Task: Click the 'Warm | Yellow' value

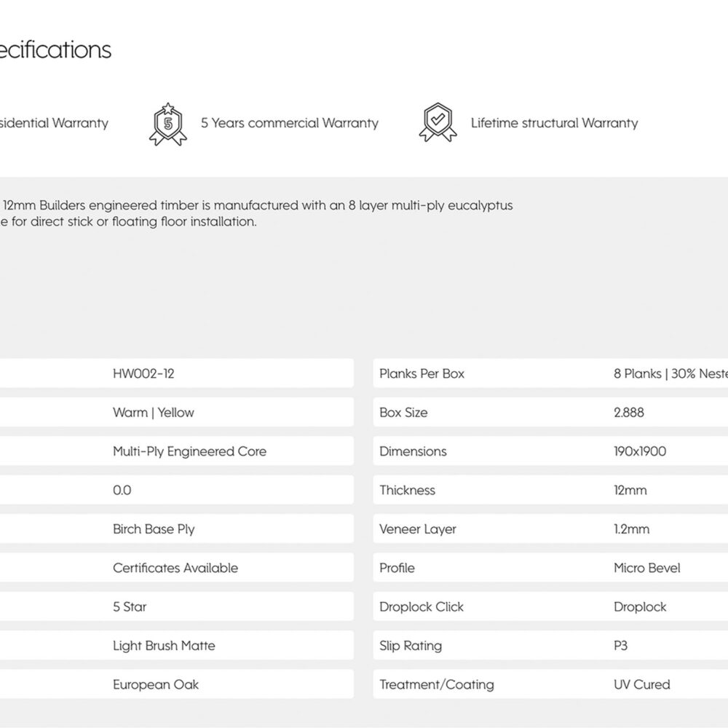Action: (153, 412)
